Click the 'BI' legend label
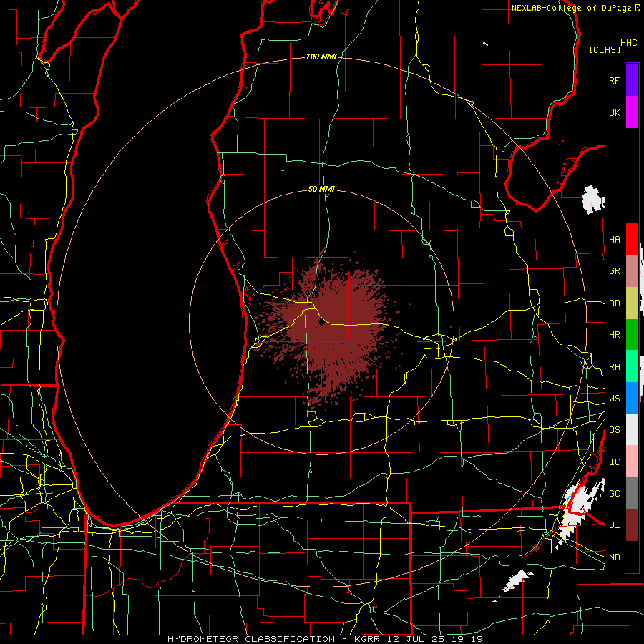The height and width of the screenshot is (644, 644). (x=614, y=525)
